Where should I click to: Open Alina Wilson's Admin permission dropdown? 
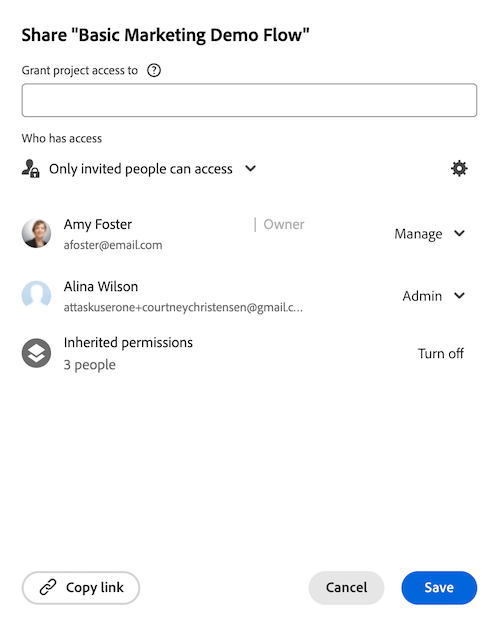434,296
